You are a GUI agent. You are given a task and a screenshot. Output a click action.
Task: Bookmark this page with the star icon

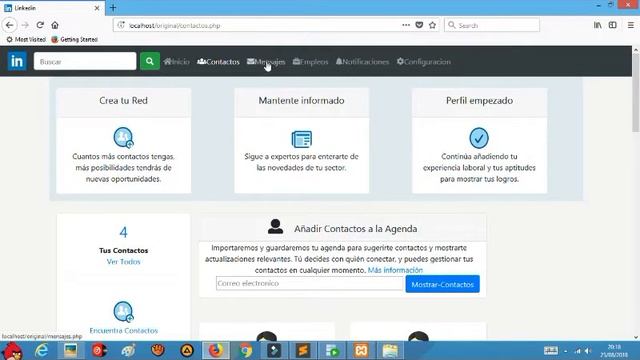(432, 25)
